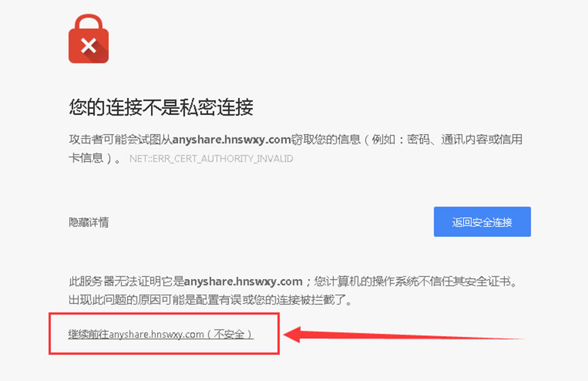Screen dimensions: 588x381
Task: Click the 此服务器无法证明它是 text
Action: coord(126,281)
